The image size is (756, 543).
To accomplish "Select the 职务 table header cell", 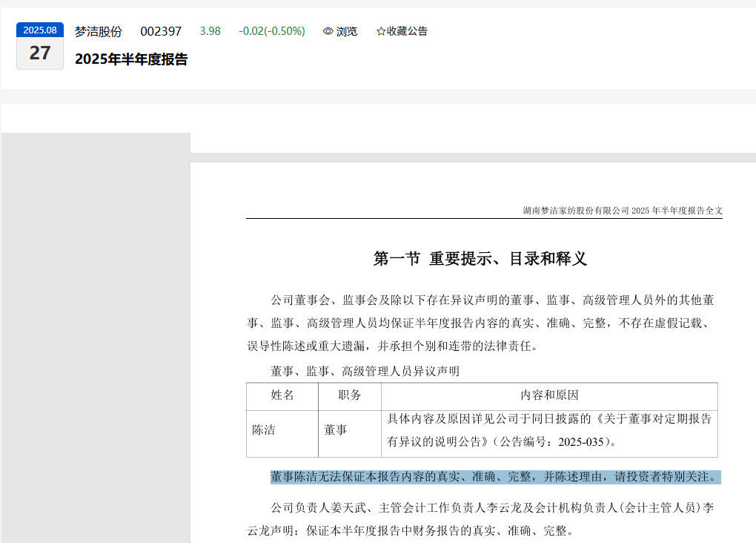I will pyautogui.click(x=350, y=396).
